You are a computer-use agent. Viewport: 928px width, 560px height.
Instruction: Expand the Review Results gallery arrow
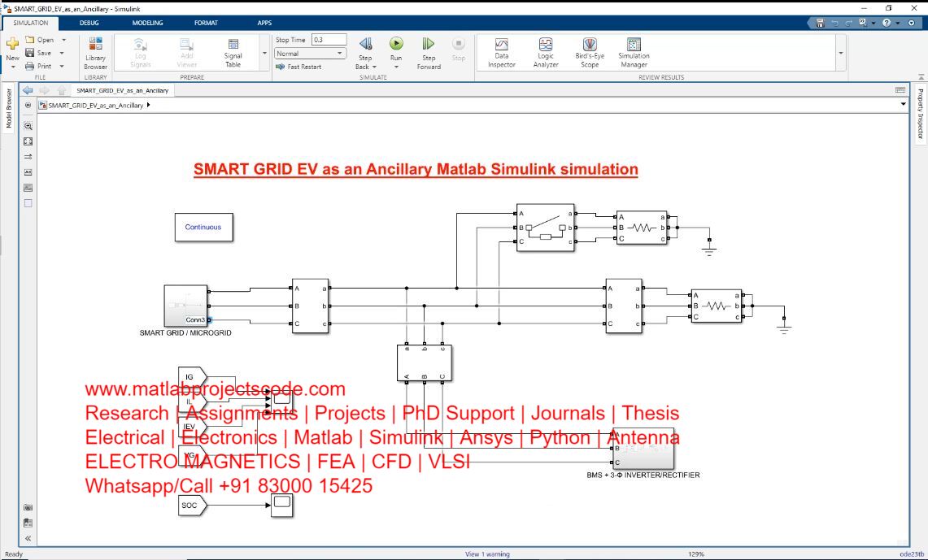[840, 54]
